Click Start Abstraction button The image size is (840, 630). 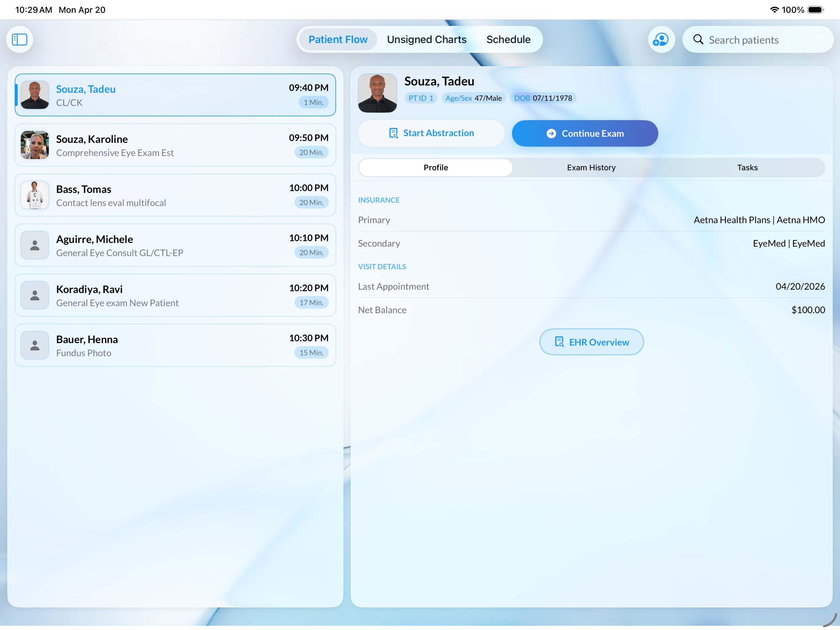(431, 133)
